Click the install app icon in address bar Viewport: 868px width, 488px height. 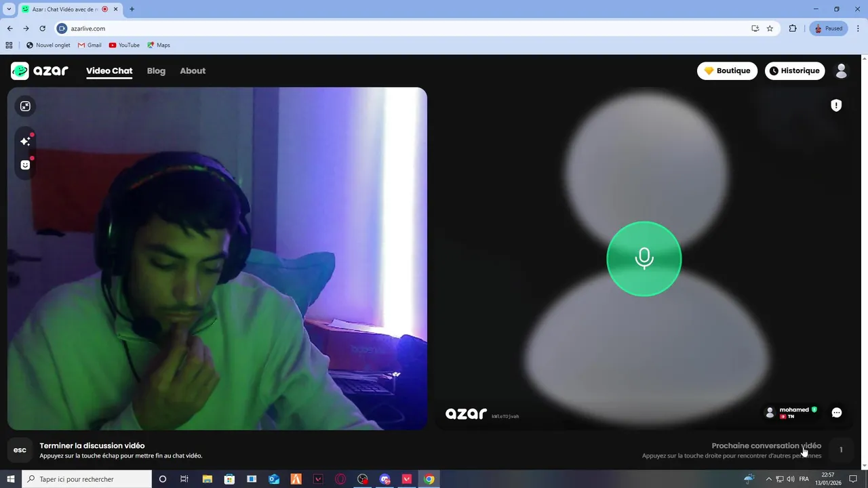click(755, 28)
